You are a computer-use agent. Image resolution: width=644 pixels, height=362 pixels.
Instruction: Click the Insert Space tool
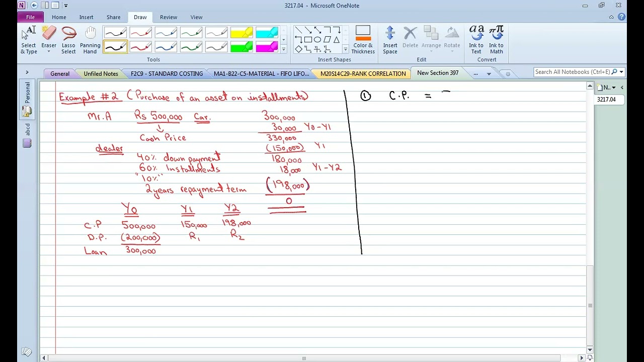pos(390,40)
